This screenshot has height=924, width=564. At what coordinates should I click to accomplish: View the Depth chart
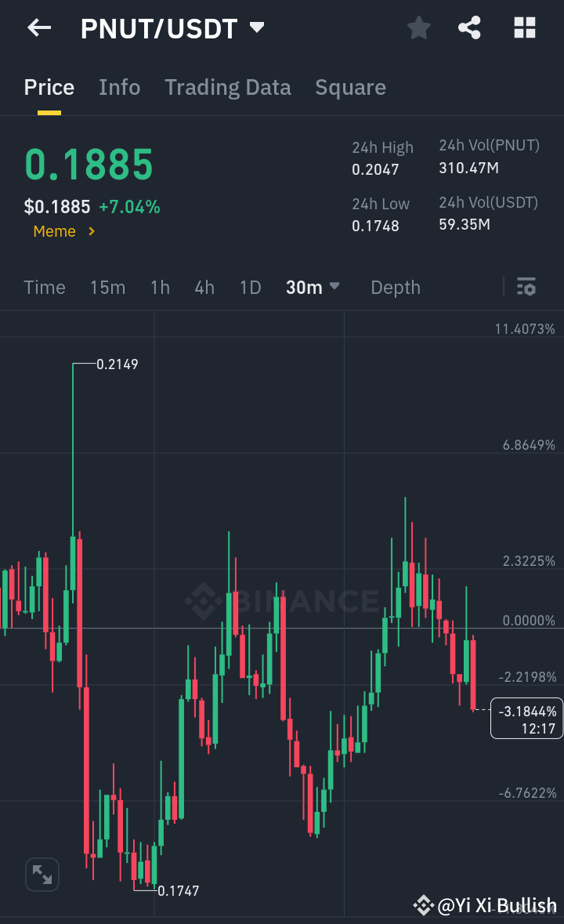pos(395,288)
